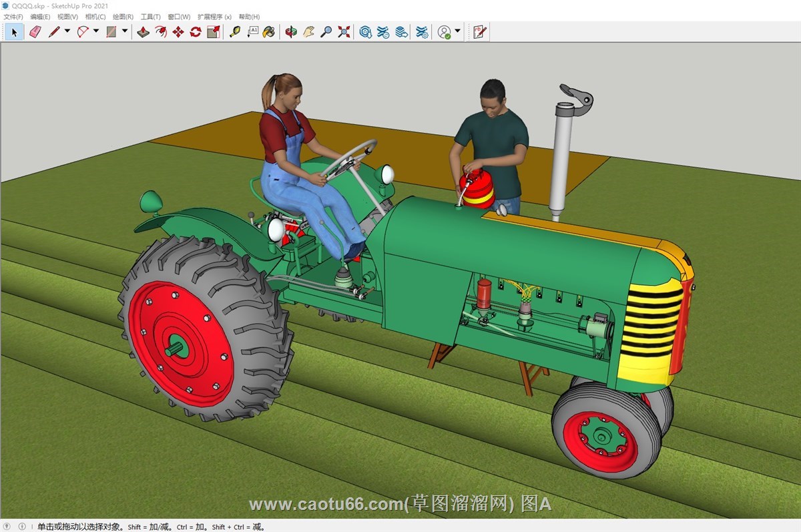Click the first status bar info icon
Viewport: 801px width, 532px height.
[x=8, y=527]
